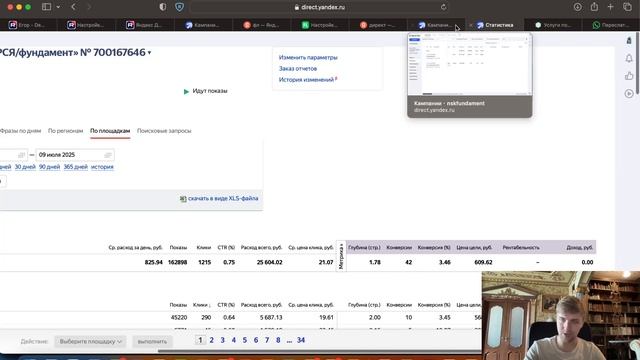Switch to the Поисковые запросы tab
The height and width of the screenshot is (360, 640).
pyautogui.click(x=164, y=131)
